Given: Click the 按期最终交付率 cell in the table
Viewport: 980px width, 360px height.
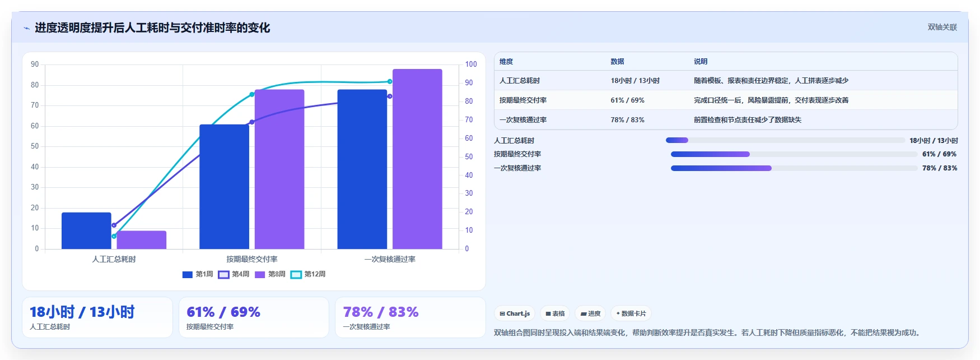Looking at the screenshot, I should [x=523, y=100].
